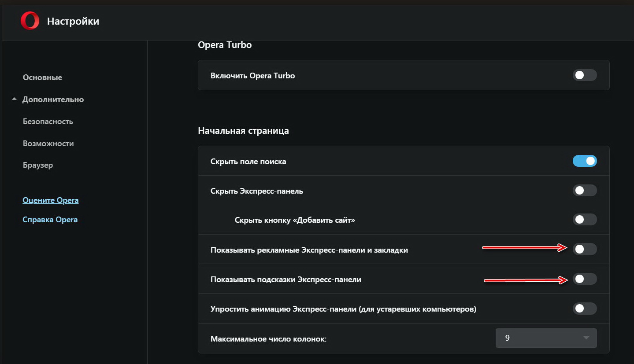Click the 'Настройки' page title

pos(73,21)
